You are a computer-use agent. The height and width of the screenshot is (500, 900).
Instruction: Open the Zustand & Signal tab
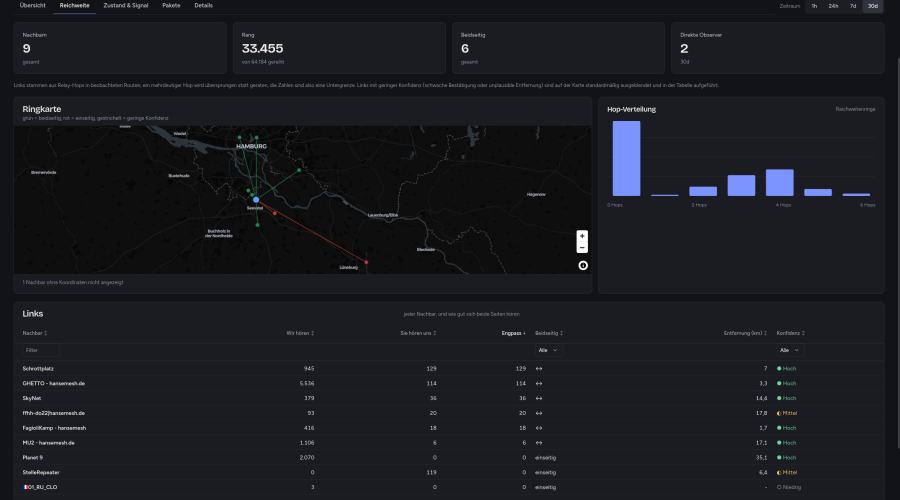coord(126,6)
